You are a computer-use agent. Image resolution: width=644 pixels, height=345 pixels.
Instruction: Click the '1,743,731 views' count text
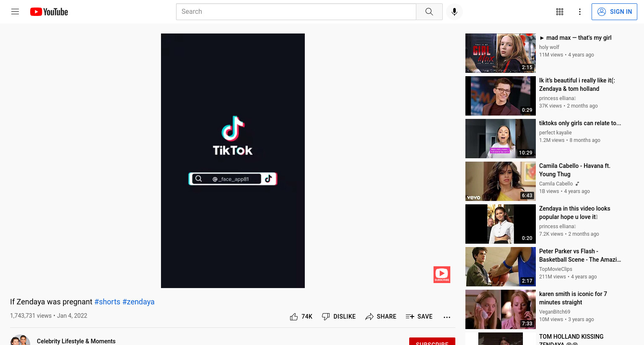tap(31, 316)
